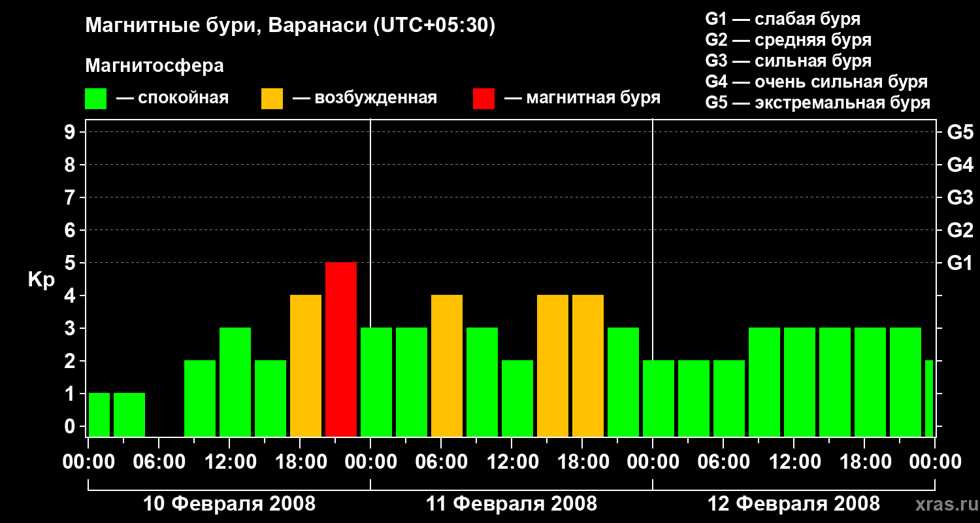Click 'G1 — слабая буря' legend line

(x=783, y=19)
